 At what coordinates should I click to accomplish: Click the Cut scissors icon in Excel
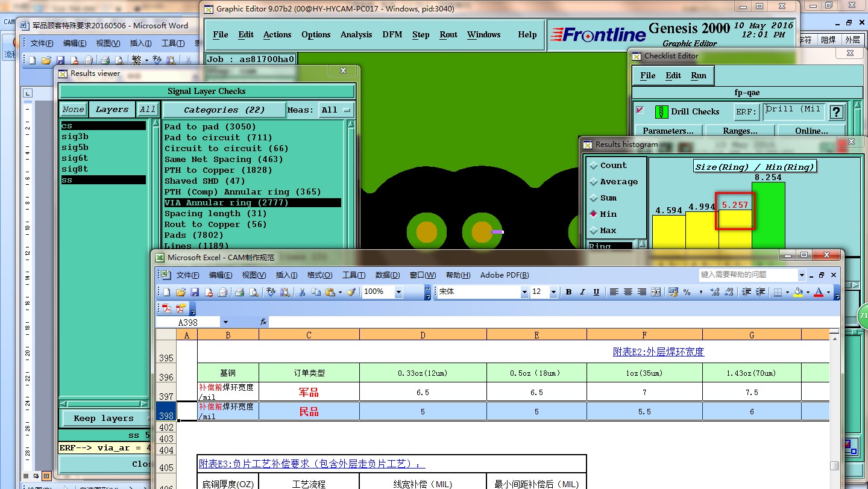(x=301, y=292)
